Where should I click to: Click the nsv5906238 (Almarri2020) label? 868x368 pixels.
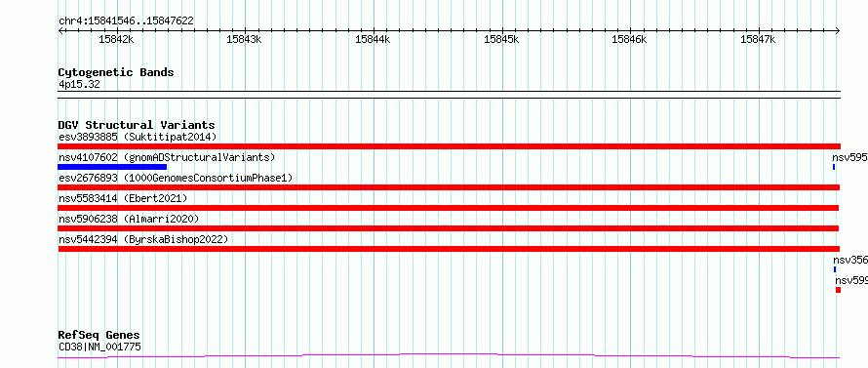click(129, 219)
